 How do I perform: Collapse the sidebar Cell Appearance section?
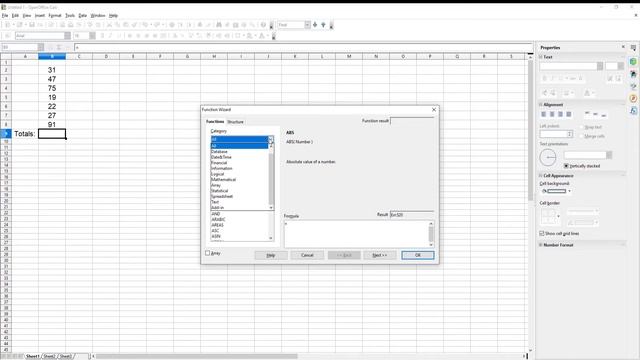coord(541,176)
